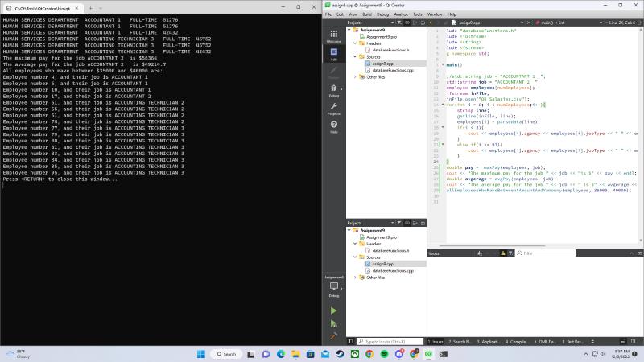
Task: Open the Edit menu
Action: [x=340, y=14]
